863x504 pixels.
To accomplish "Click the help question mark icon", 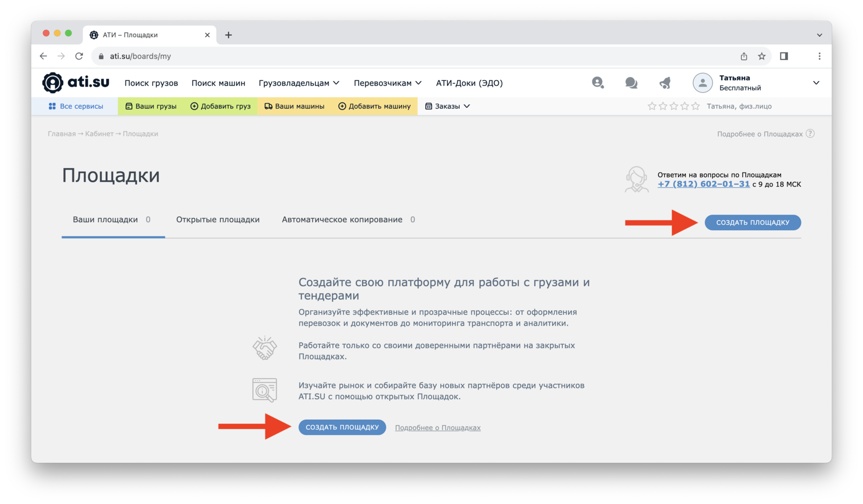I will [x=810, y=134].
